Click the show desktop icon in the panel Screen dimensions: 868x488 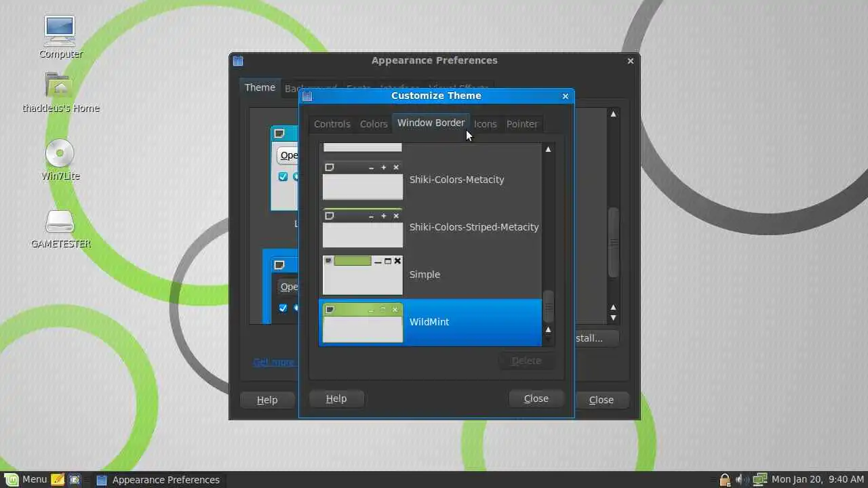coord(75,479)
